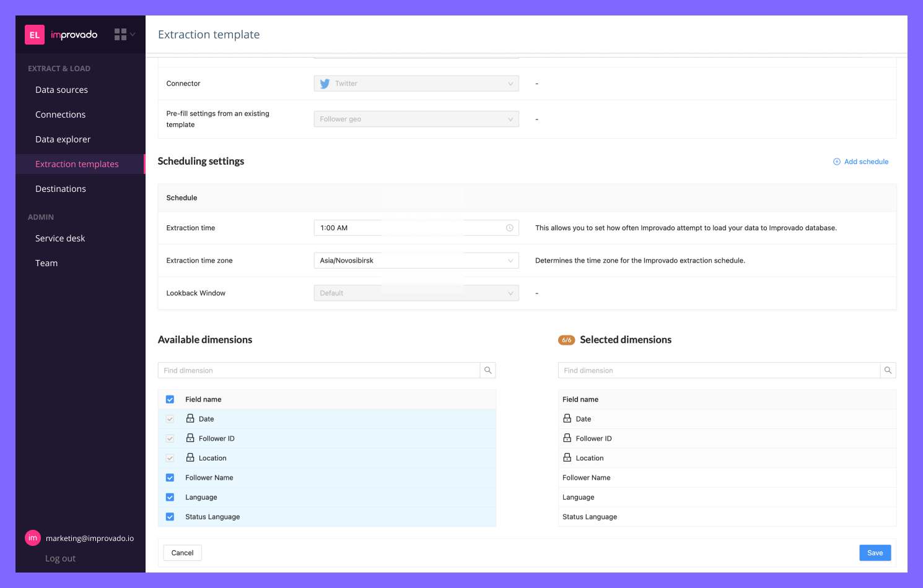Open the Pre-fill template dropdown
The image size is (923, 588).
(416, 119)
